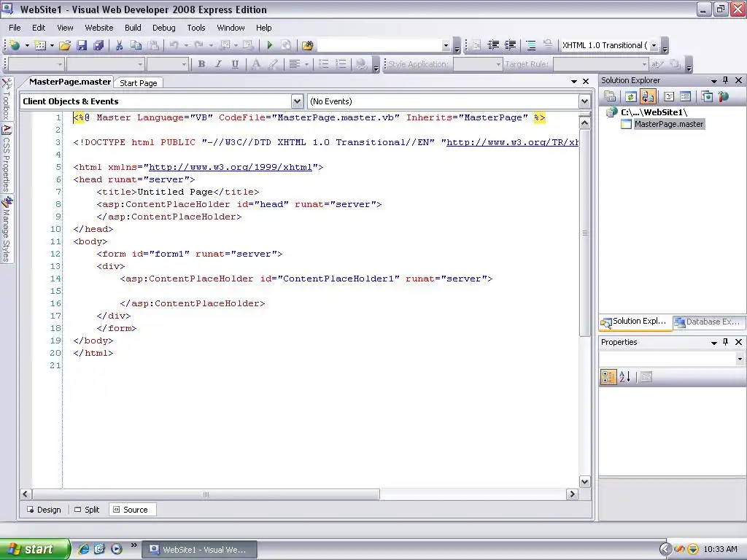Screen dimensions: 747x560
Task: Click the Find text input field
Action: pos(379,45)
